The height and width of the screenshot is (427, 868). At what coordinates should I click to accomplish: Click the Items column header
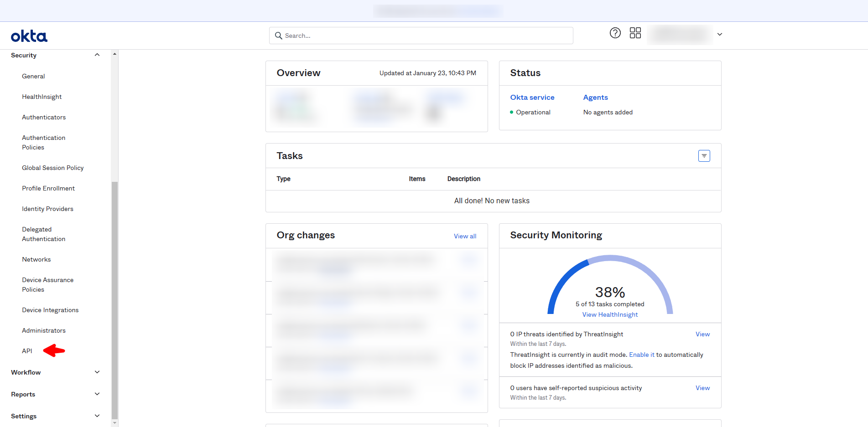pyautogui.click(x=417, y=179)
